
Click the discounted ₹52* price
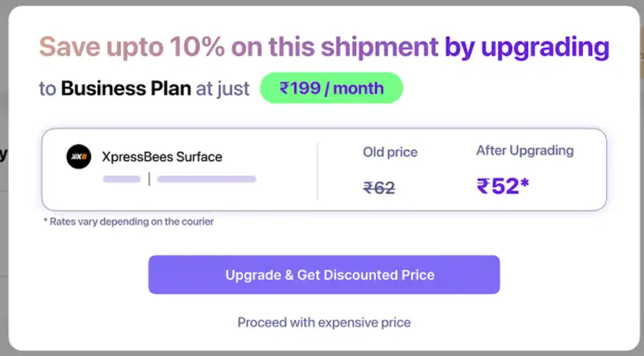click(x=503, y=186)
